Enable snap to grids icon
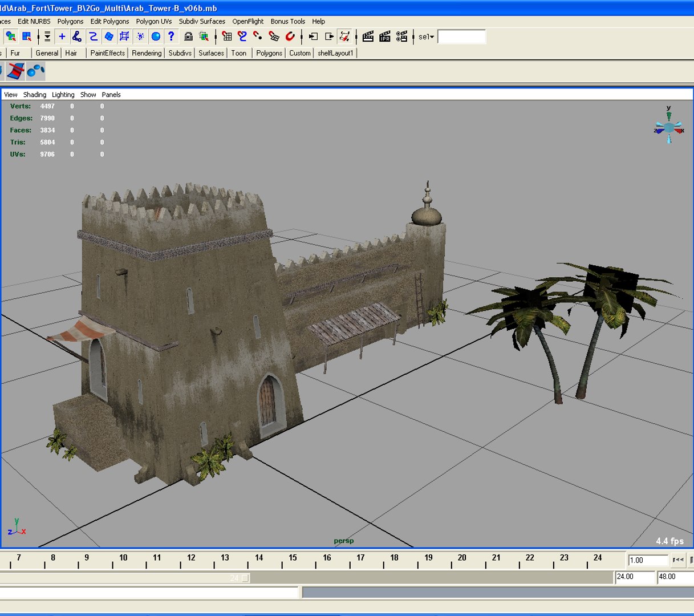 point(227,37)
